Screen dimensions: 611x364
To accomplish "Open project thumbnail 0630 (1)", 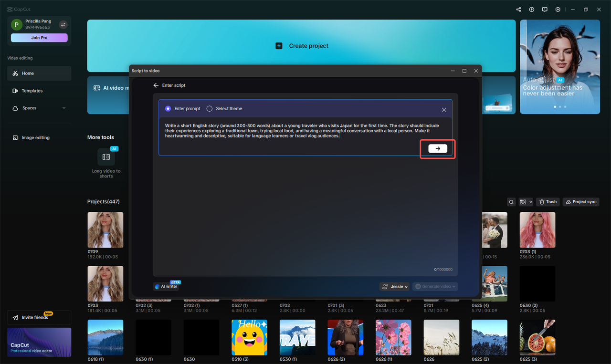I will click(x=153, y=337).
